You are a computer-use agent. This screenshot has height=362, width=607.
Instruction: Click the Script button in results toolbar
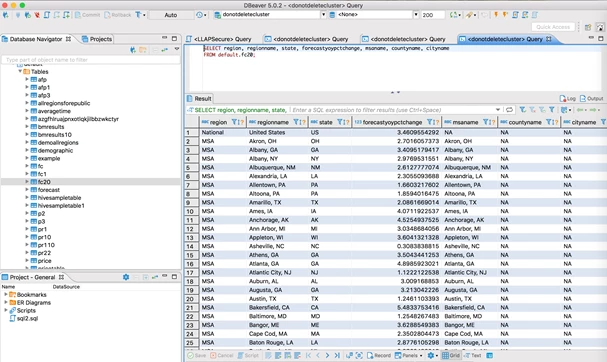click(x=248, y=355)
